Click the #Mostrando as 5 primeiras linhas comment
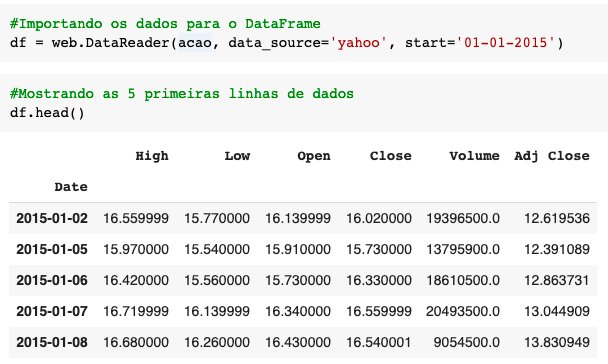Screen dimensions: 608x364 pos(182,94)
